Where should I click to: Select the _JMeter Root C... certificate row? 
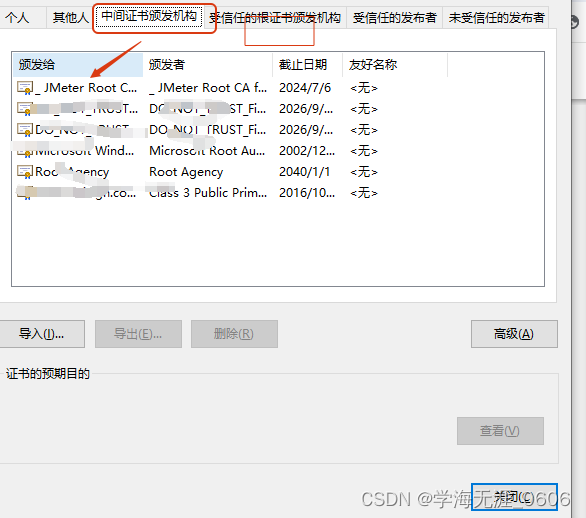click(278, 88)
